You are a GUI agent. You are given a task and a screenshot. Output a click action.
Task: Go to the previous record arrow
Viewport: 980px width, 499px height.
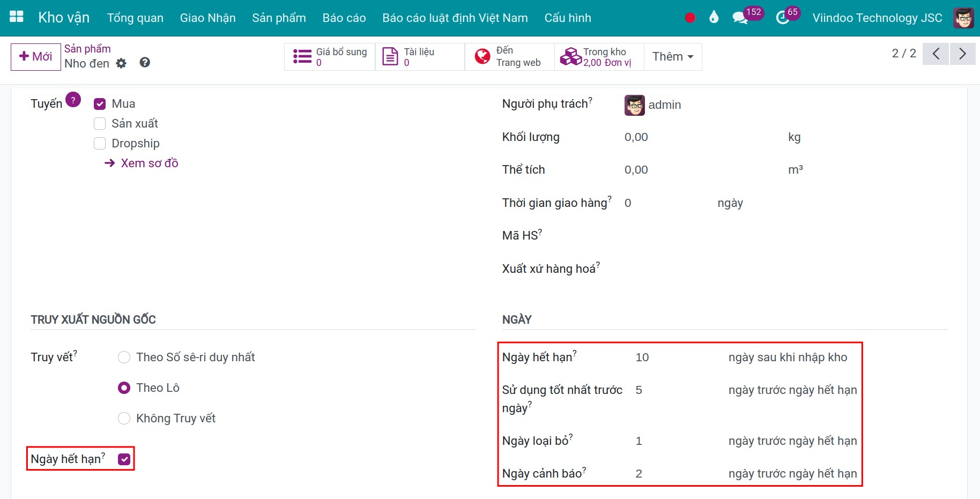(936, 54)
